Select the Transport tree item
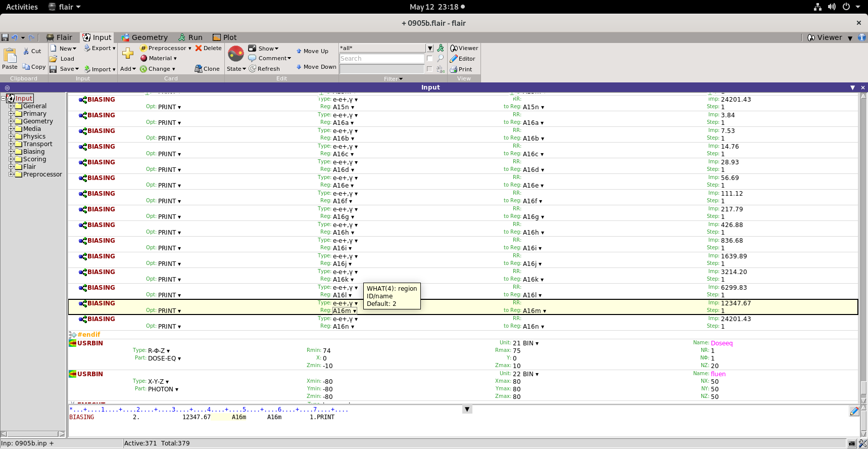The width and height of the screenshot is (868, 449). point(37,144)
